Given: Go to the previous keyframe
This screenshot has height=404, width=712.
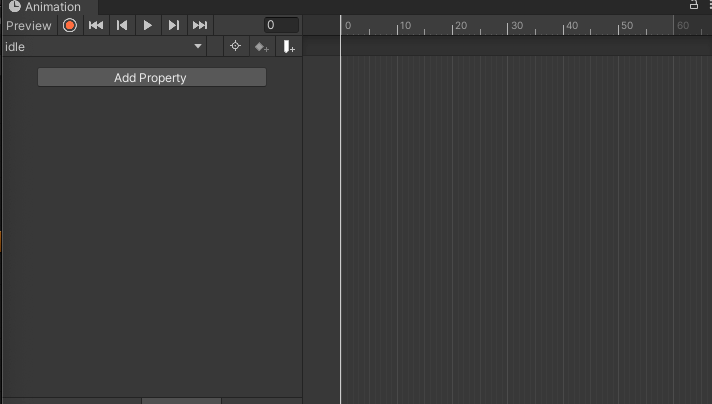Looking at the screenshot, I should coord(122,25).
